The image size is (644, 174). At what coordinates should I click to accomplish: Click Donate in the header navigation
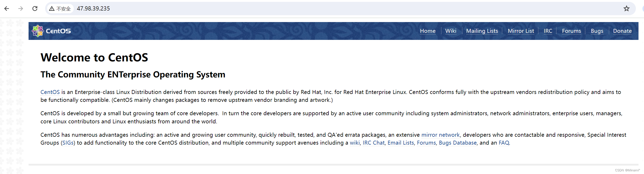point(622,31)
